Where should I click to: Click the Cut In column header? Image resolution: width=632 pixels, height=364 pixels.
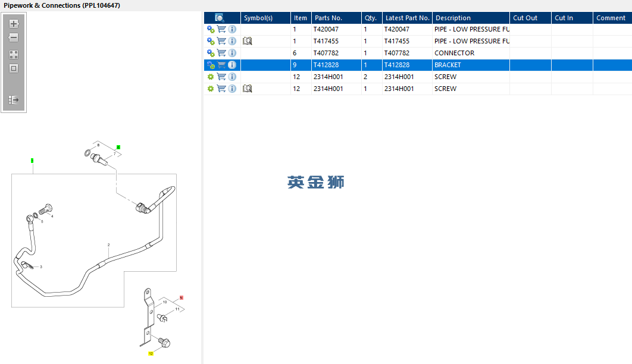pyautogui.click(x=572, y=18)
